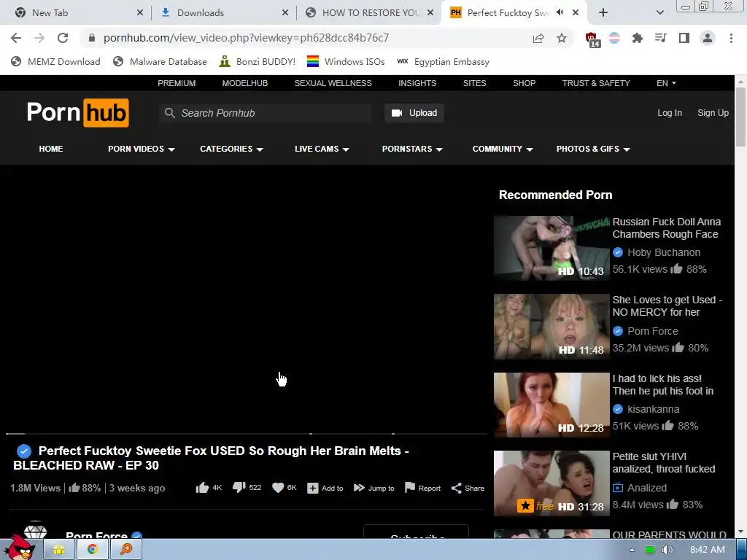The width and height of the screenshot is (747, 560).
Task: Click the thumbs-up icon showing 4K
Action: click(203, 488)
